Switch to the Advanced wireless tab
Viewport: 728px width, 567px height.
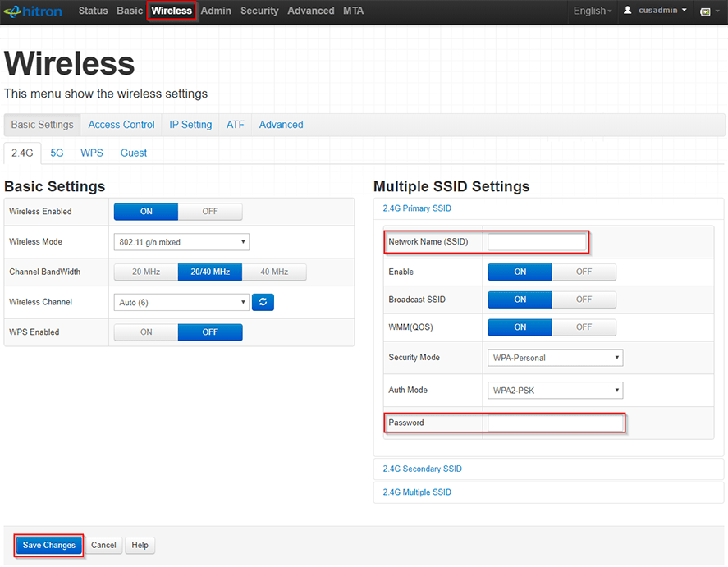tap(281, 125)
